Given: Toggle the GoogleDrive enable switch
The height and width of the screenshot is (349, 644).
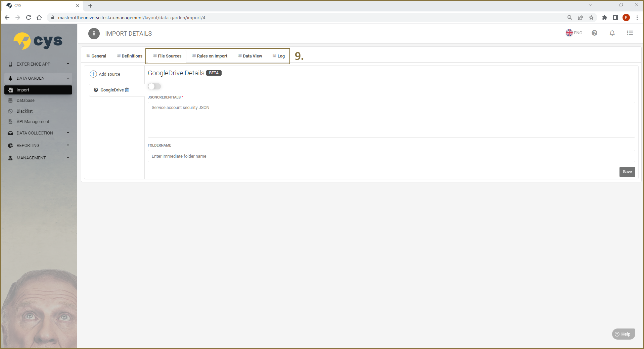Looking at the screenshot, I should point(154,86).
